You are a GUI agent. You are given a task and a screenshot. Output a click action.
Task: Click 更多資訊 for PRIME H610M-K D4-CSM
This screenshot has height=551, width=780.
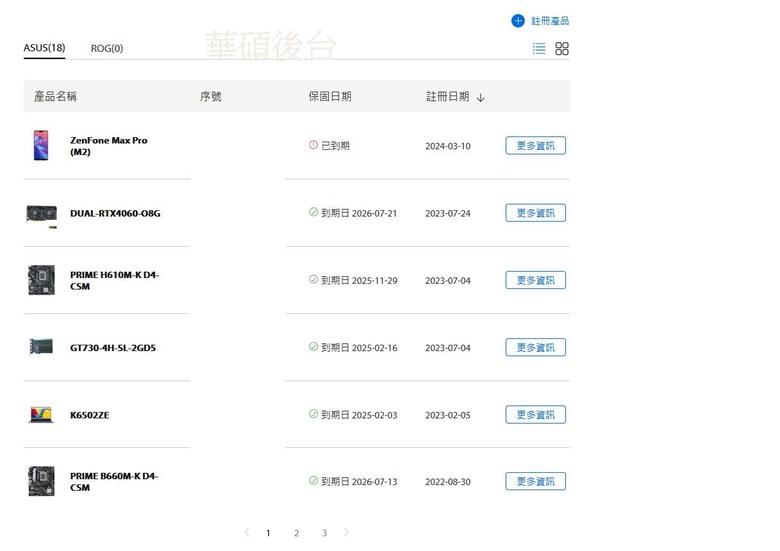(x=535, y=280)
